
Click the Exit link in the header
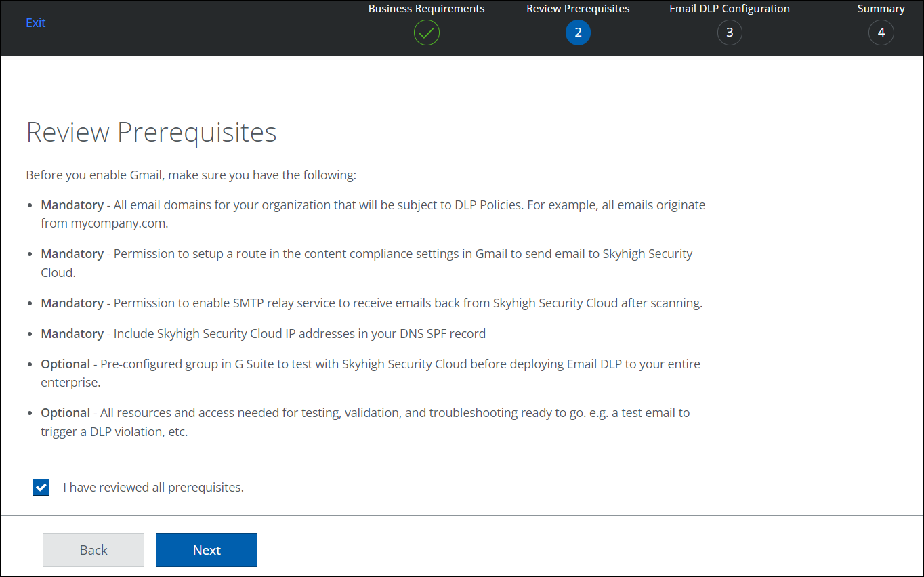[x=35, y=23]
